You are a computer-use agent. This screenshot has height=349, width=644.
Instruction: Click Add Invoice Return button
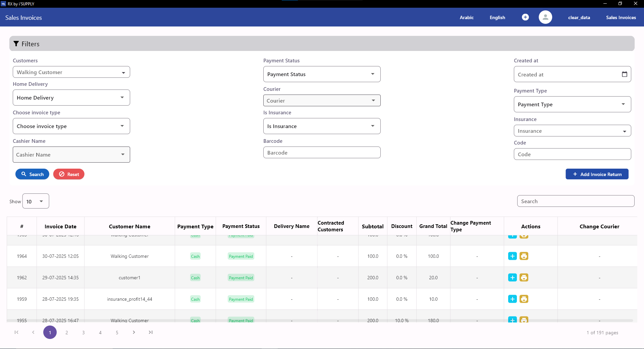(597, 174)
